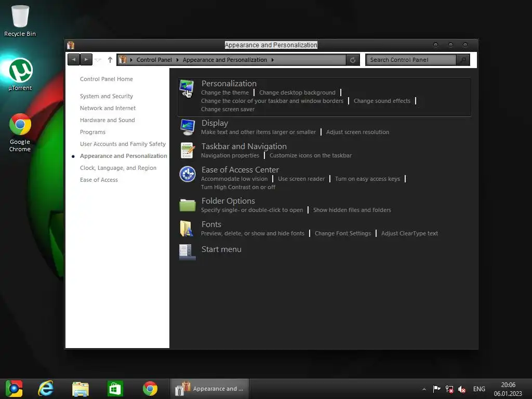Click Preview, delete, or show and hide fonts
Viewport: 532px width, 399px height.
point(252,233)
